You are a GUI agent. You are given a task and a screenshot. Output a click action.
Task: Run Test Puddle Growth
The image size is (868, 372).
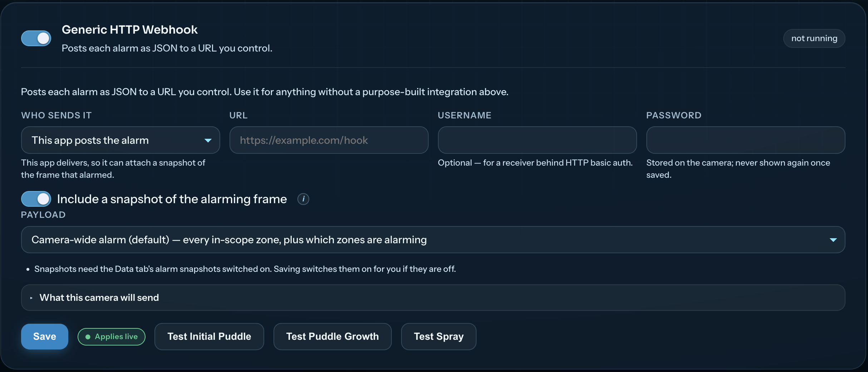point(332,337)
